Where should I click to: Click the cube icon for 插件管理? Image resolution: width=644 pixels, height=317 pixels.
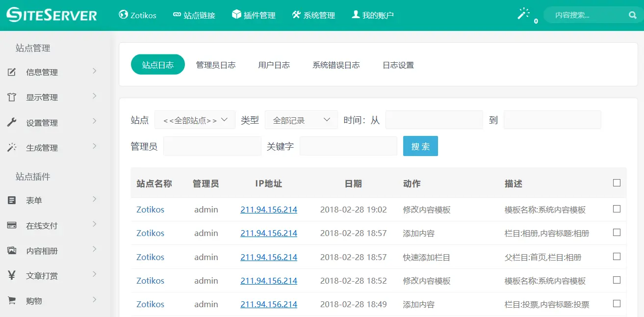(x=236, y=15)
